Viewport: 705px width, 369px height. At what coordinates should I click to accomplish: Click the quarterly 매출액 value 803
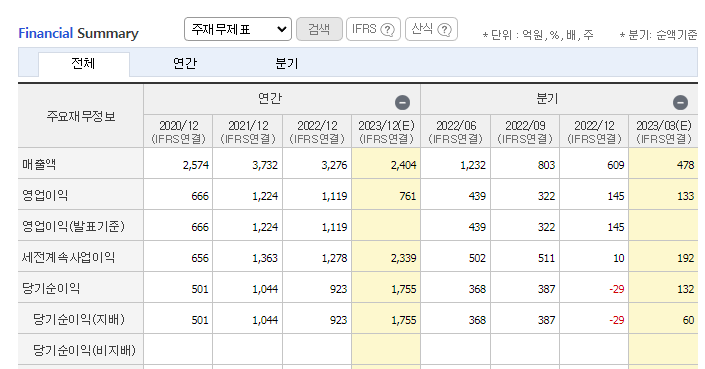click(x=546, y=165)
